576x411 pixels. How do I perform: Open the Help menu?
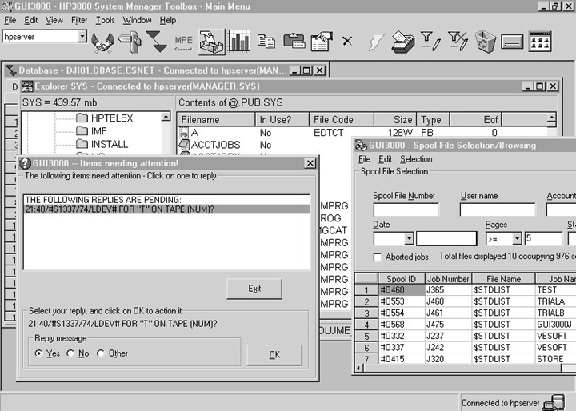(x=168, y=20)
